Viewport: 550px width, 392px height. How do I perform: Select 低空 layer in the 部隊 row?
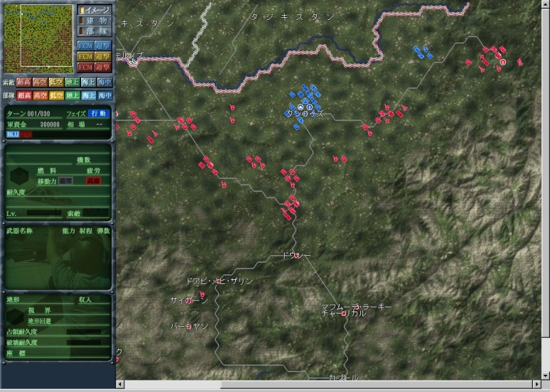(x=56, y=95)
